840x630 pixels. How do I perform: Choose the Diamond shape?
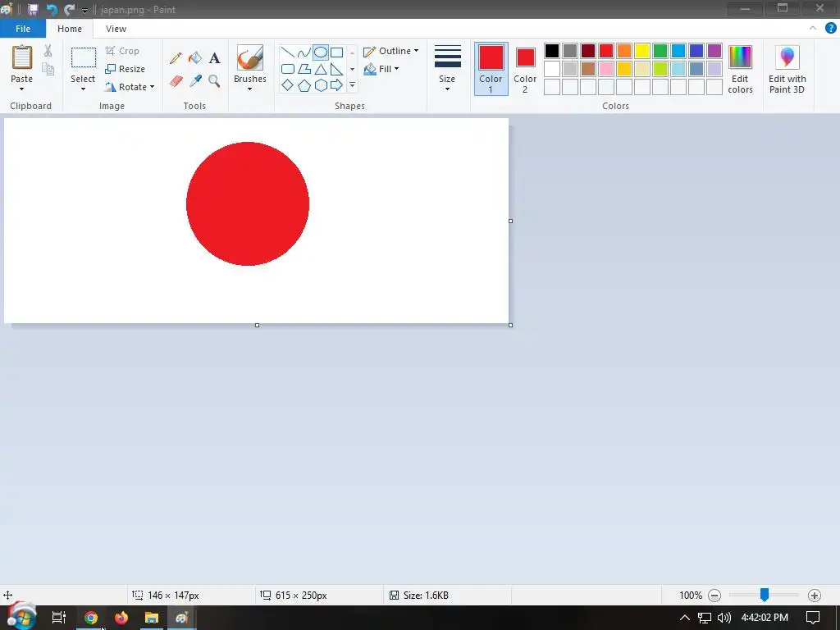point(288,85)
